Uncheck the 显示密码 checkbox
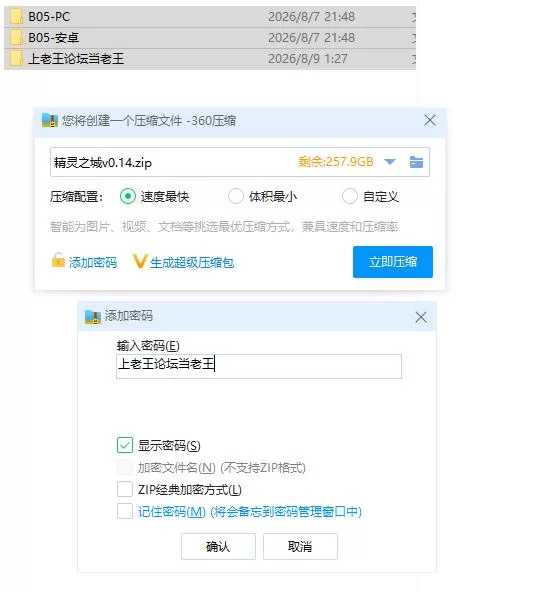The image size is (558, 592). [125, 446]
